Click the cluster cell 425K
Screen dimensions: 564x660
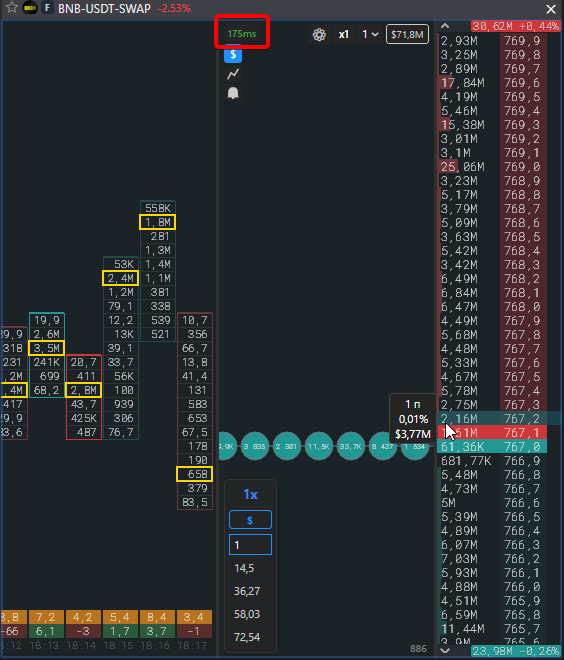pyautogui.click(x=83, y=418)
